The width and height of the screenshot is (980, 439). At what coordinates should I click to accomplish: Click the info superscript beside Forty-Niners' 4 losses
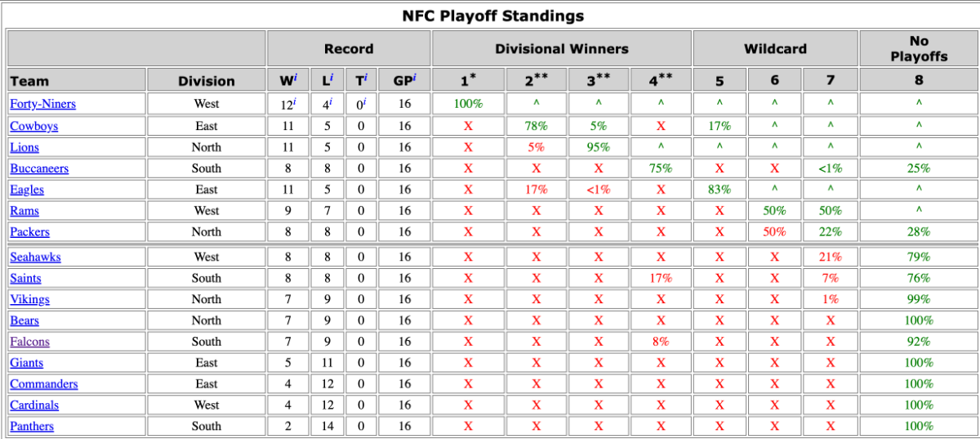[x=330, y=102]
